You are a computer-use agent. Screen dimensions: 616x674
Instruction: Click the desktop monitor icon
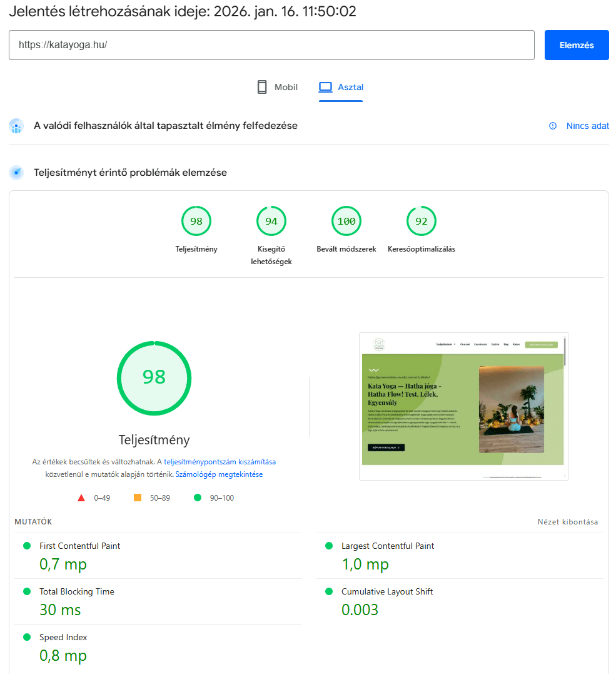point(325,87)
